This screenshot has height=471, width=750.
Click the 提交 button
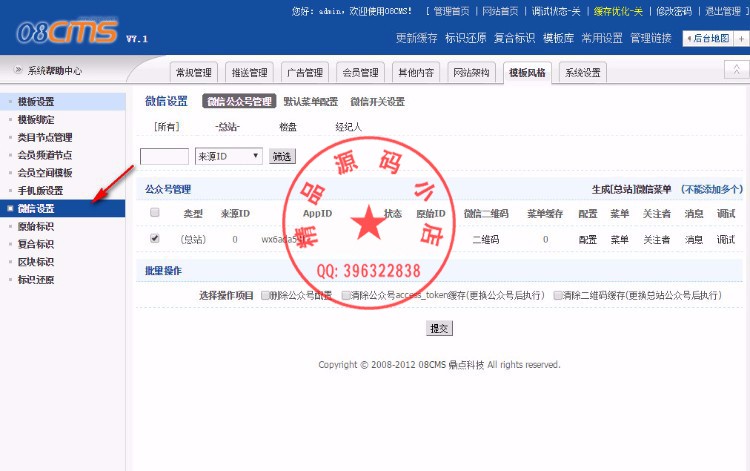click(439, 328)
